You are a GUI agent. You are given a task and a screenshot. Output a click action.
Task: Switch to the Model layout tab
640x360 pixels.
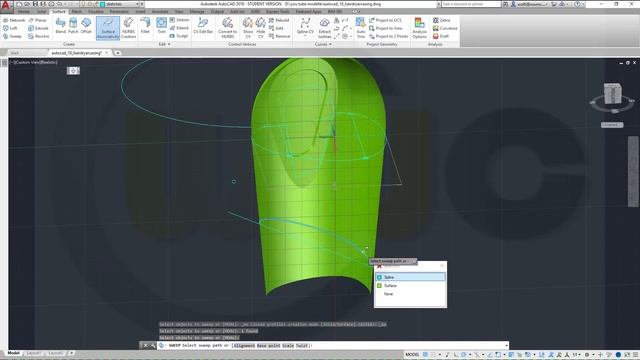point(13,353)
